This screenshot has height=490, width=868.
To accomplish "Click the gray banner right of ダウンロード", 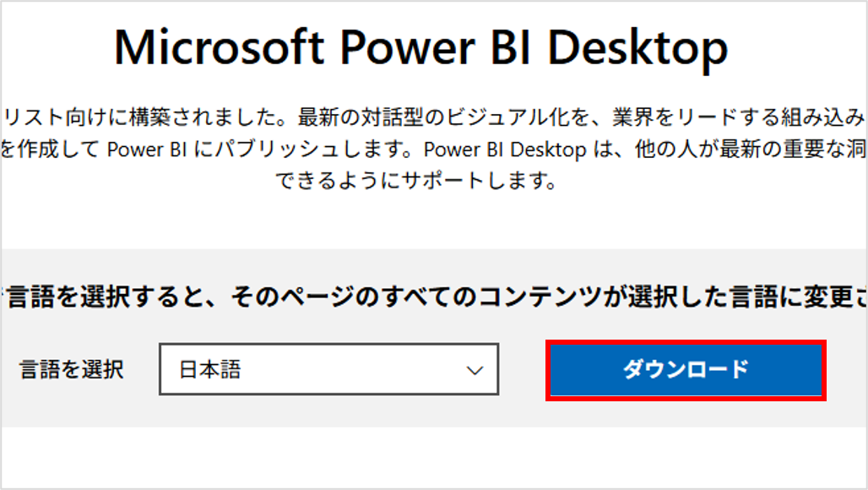I will [x=846, y=370].
